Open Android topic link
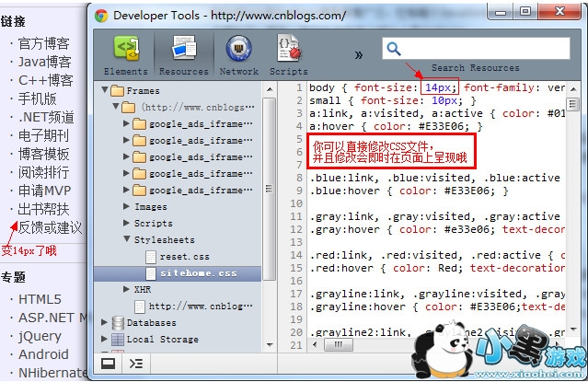This screenshot has height=382, width=588. pyautogui.click(x=43, y=354)
